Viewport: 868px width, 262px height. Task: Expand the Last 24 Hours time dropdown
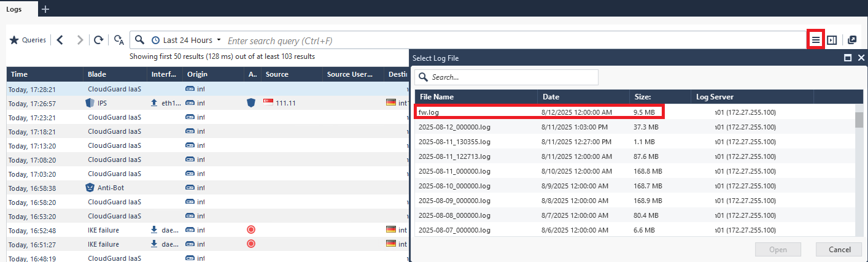click(x=219, y=40)
